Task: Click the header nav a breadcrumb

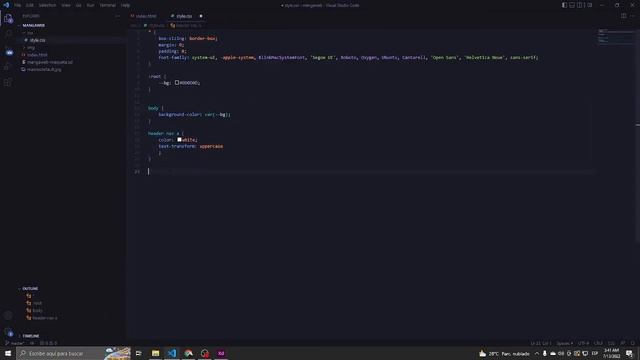Action: (186, 25)
